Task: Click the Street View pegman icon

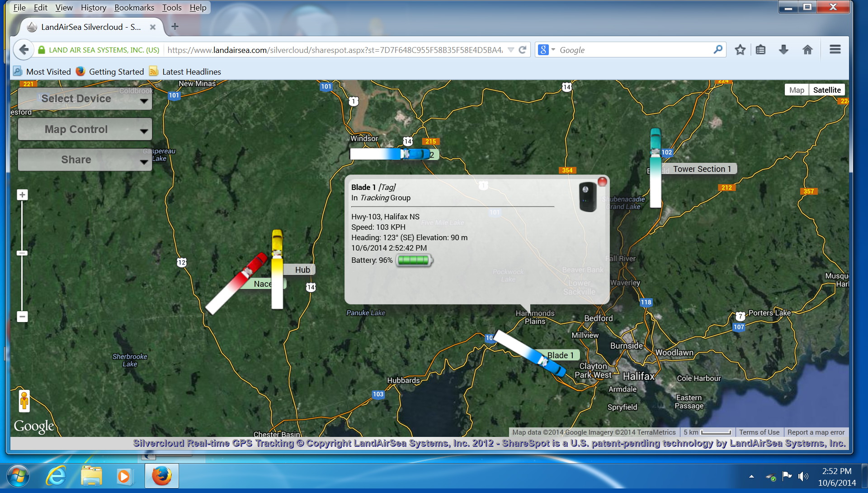Action: [24, 401]
